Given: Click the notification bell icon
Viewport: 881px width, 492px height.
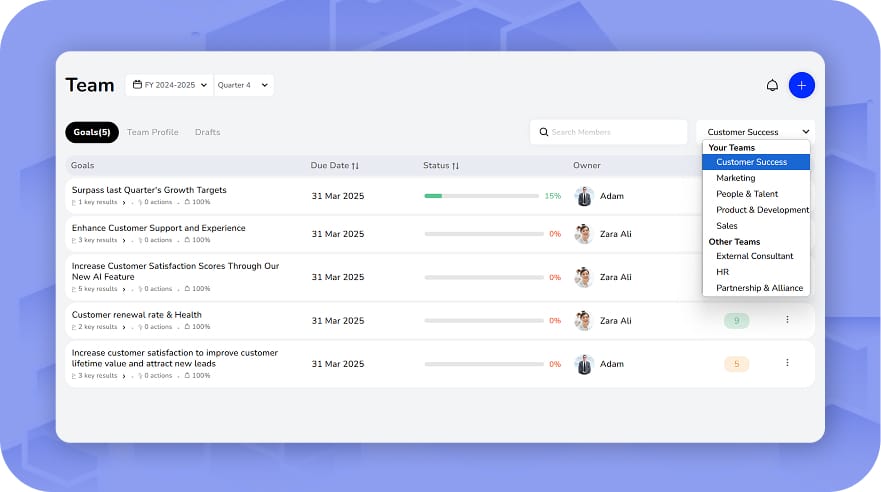Looking at the screenshot, I should pyautogui.click(x=772, y=85).
